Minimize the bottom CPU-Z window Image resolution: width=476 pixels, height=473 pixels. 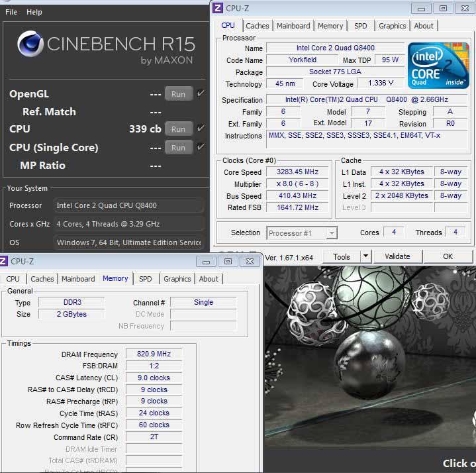[x=206, y=262]
